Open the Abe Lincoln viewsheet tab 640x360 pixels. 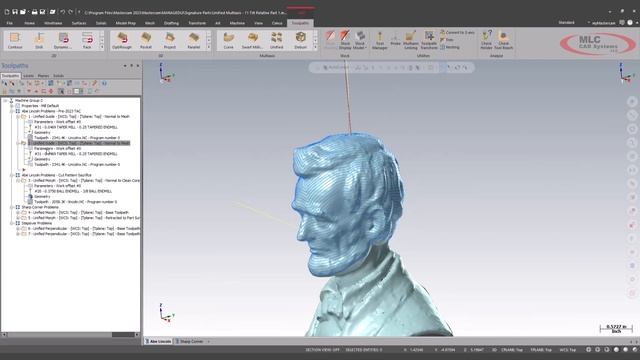click(x=158, y=341)
